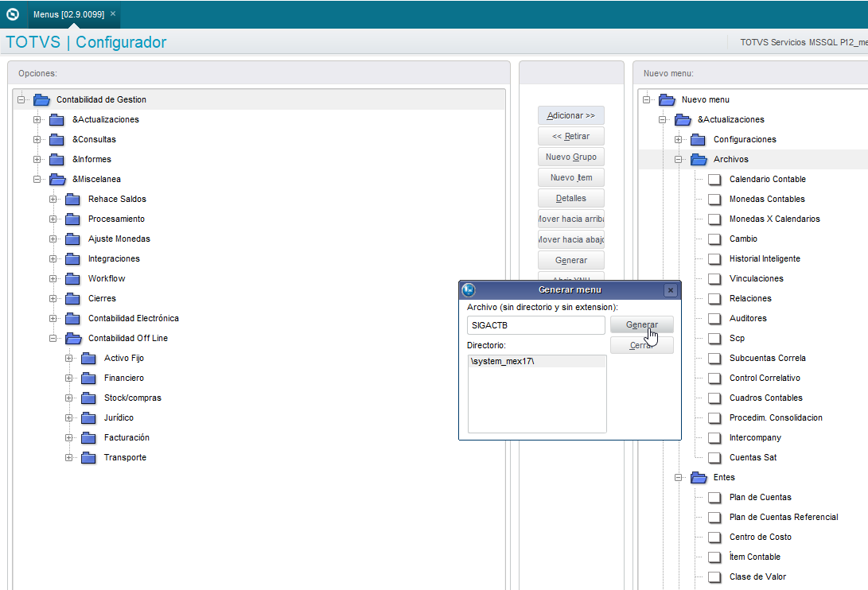Collapse the Archivos node
This screenshot has width=868, height=590.
(678, 159)
